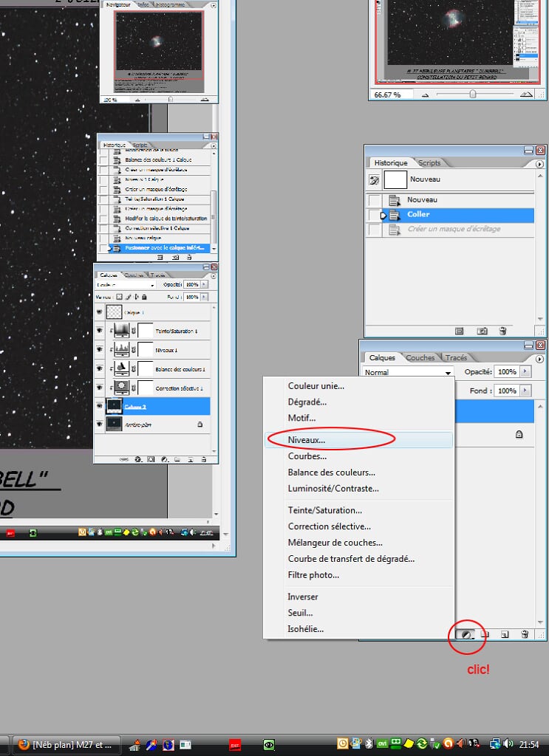Click the Navigator zoom slider handle at 66.67 %

(x=473, y=94)
